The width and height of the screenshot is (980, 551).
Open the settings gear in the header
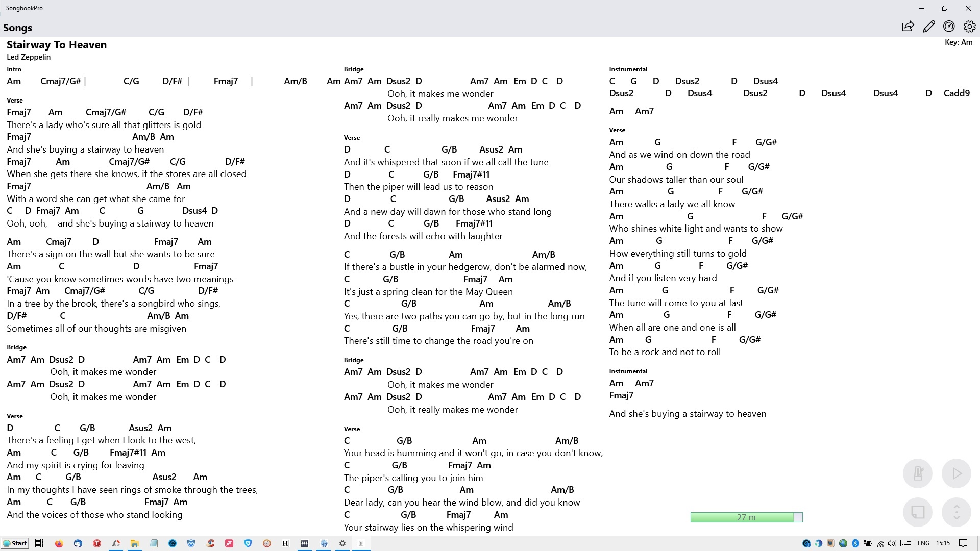(x=969, y=27)
